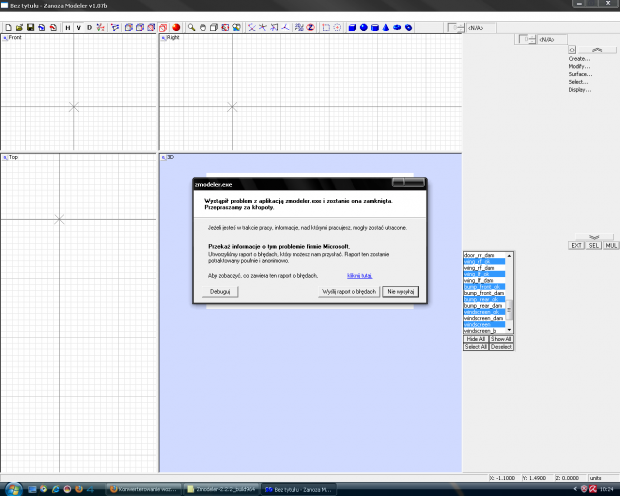The height and width of the screenshot is (496, 620).
Task: Click the blue cube primitive icon
Action: point(352,28)
